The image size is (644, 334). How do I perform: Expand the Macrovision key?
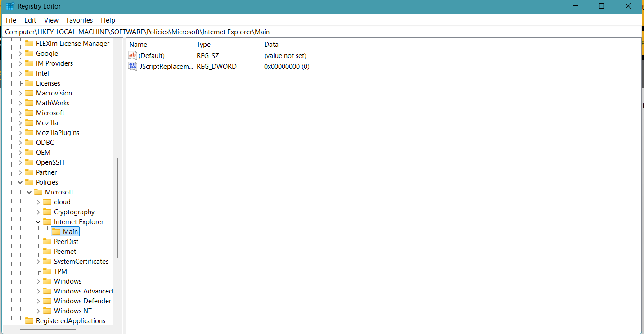20,93
